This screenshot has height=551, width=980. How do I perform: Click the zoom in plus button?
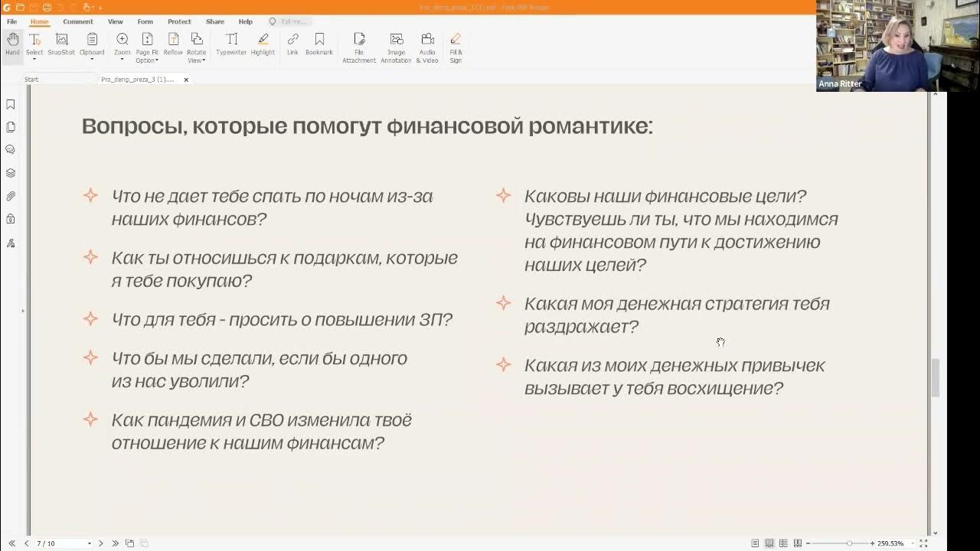(x=872, y=543)
